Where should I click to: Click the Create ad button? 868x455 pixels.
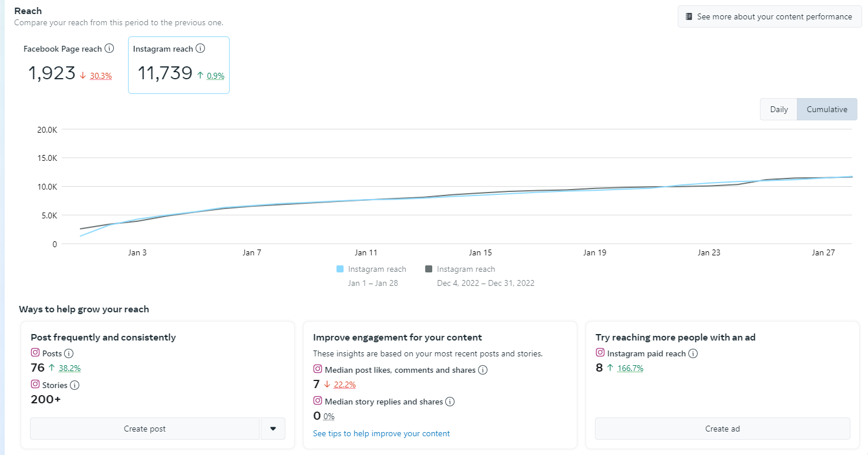[722, 429]
